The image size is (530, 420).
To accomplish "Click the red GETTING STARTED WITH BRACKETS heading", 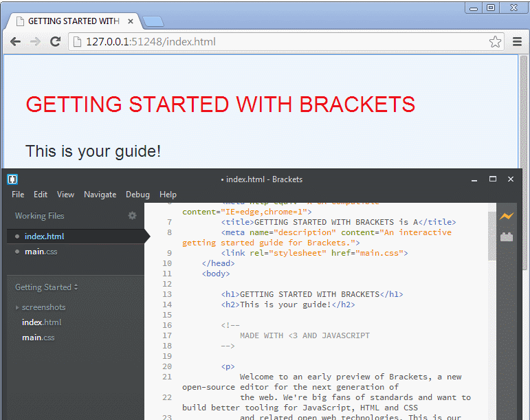I will coord(221,104).
